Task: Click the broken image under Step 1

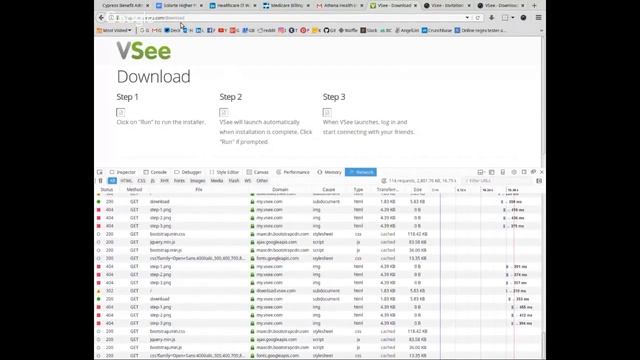Action: pos(121,112)
